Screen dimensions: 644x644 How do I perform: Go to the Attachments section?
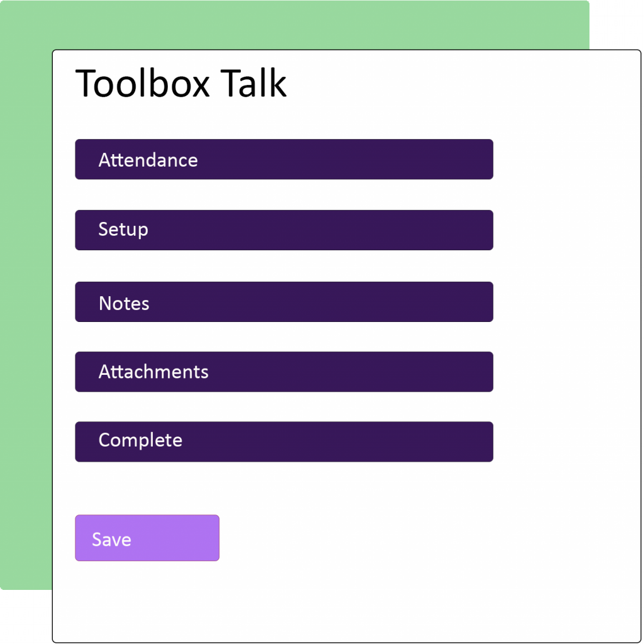point(284,372)
